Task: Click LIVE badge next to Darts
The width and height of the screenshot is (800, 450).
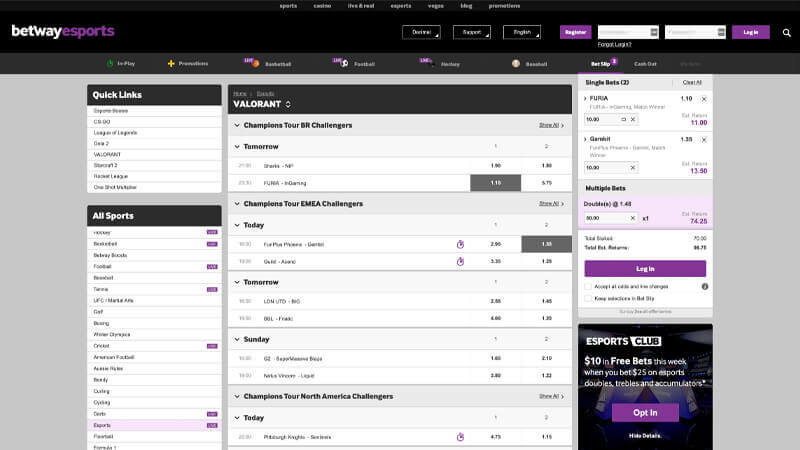Action: [212, 414]
